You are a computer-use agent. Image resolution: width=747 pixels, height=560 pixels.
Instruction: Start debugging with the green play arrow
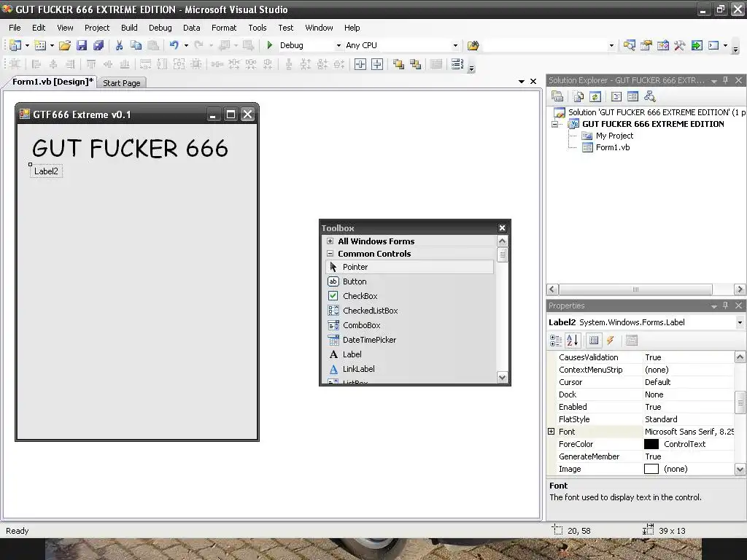pyautogui.click(x=270, y=45)
